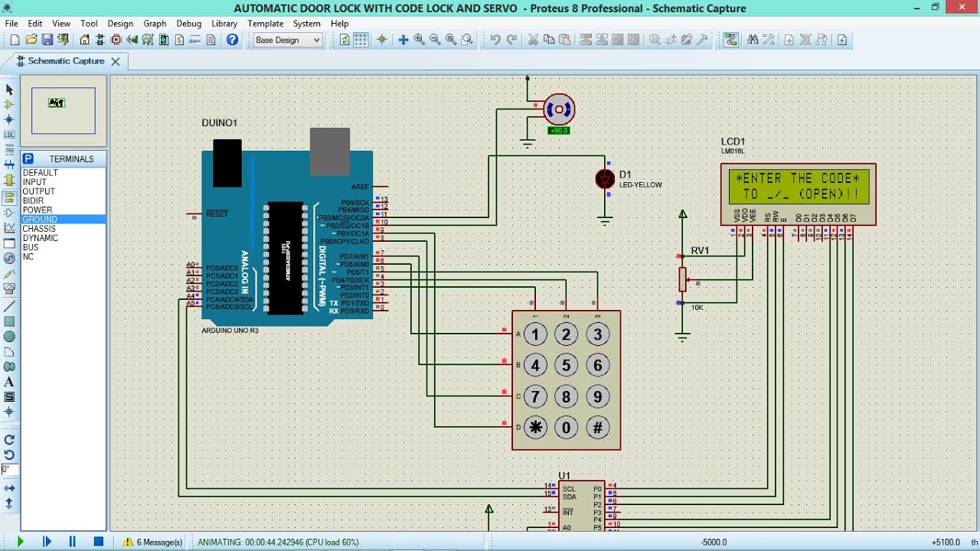Open a project using the folder icon
The width and height of the screenshot is (980, 551).
tap(31, 40)
